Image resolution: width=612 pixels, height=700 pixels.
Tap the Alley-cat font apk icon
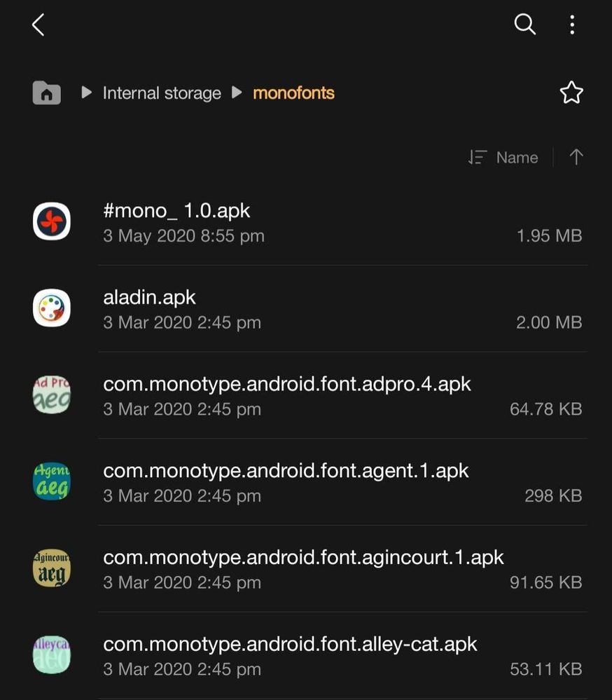(x=52, y=654)
